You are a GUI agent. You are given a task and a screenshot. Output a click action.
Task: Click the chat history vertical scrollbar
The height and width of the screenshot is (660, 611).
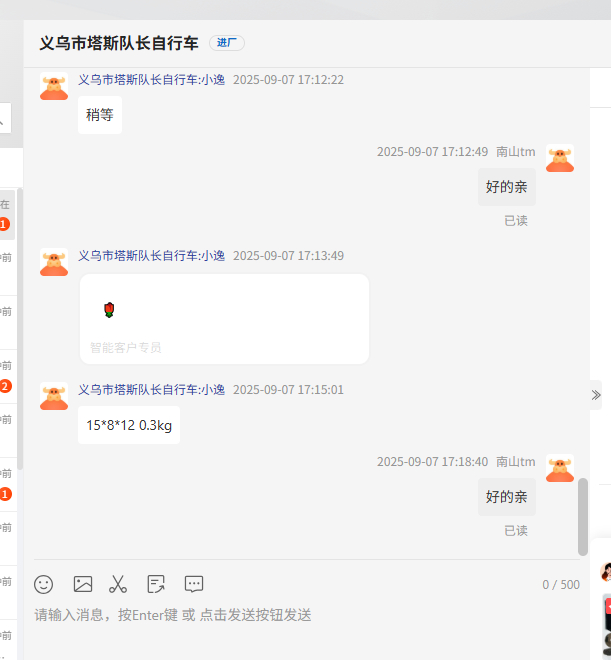(x=583, y=517)
